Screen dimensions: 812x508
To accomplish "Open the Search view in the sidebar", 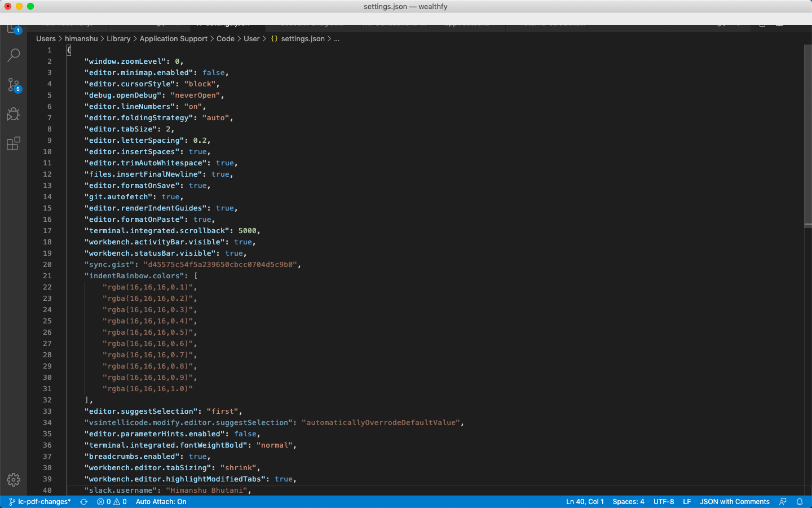I will pos(14,54).
